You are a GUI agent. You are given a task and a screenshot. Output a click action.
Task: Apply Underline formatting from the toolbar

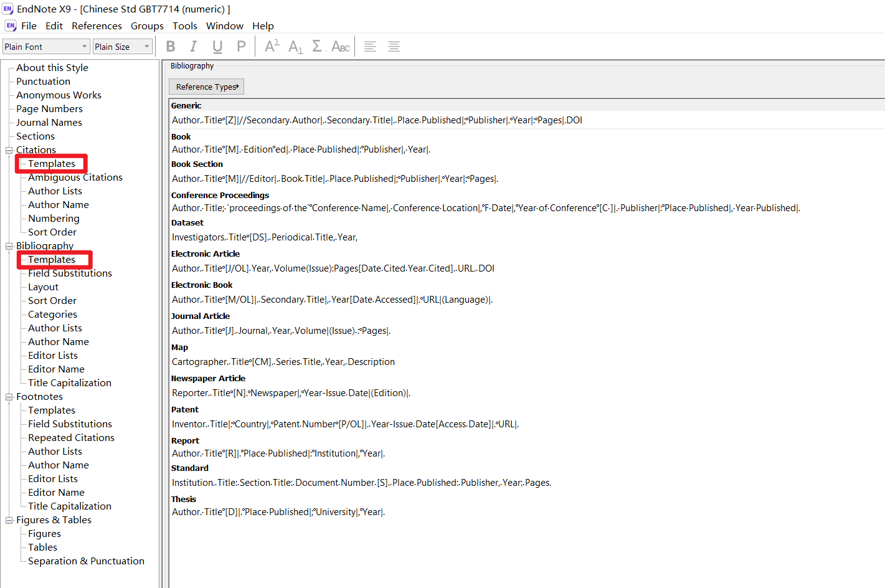tap(217, 47)
